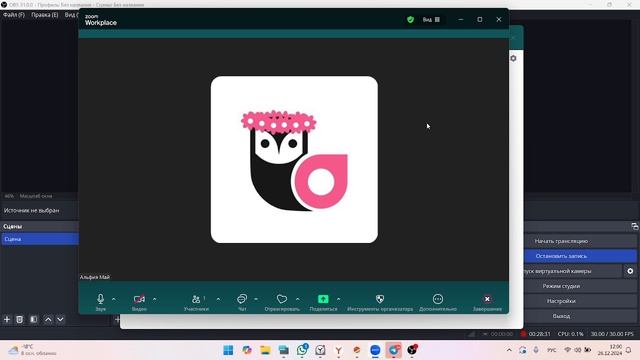Click OBS Studio icon on taskbar
The image size is (640, 360).
pyautogui.click(x=412, y=350)
